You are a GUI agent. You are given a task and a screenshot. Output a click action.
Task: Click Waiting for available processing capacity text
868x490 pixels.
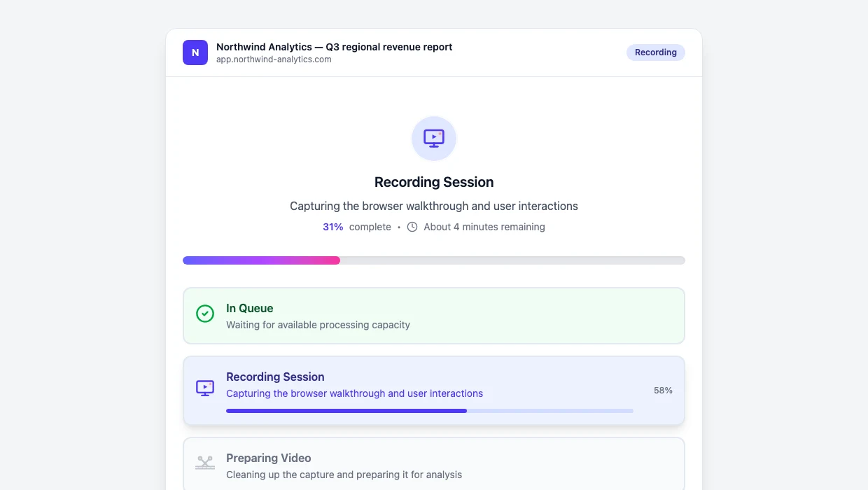pos(318,325)
